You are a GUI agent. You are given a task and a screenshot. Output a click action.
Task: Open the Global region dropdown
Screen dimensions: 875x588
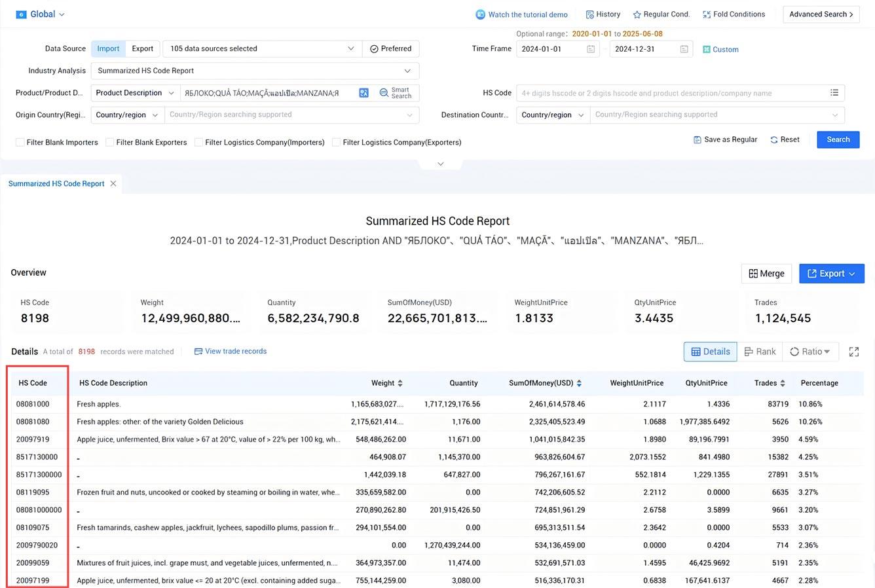click(x=40, y=14)
